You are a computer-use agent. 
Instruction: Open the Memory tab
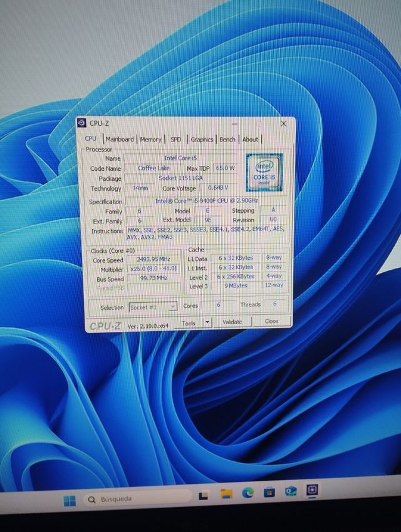pos(150,140)
